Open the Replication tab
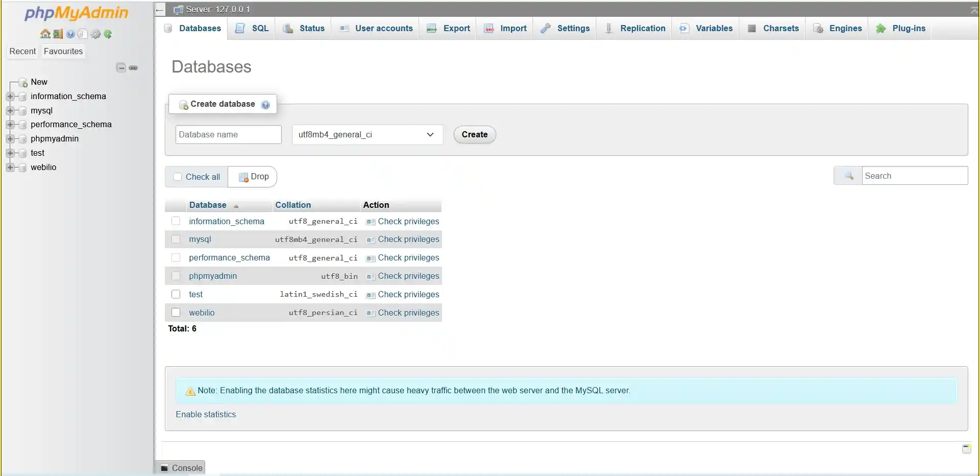 click(634, 29)
